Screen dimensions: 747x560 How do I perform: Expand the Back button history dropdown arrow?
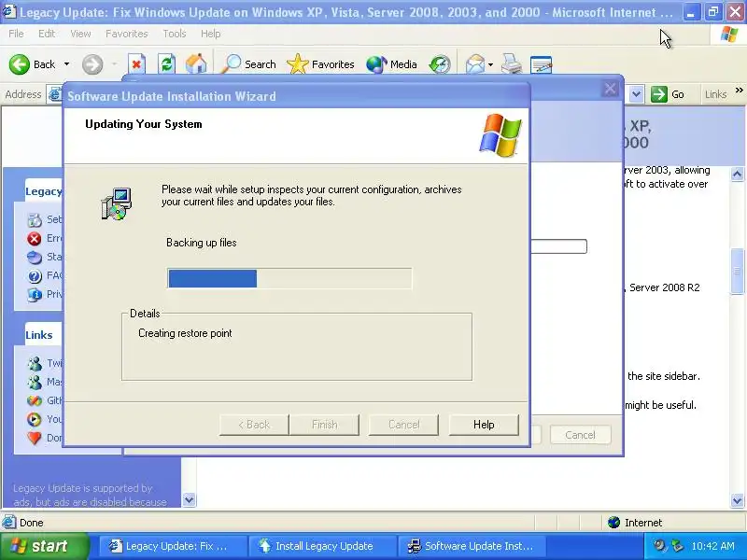(66, 64)
